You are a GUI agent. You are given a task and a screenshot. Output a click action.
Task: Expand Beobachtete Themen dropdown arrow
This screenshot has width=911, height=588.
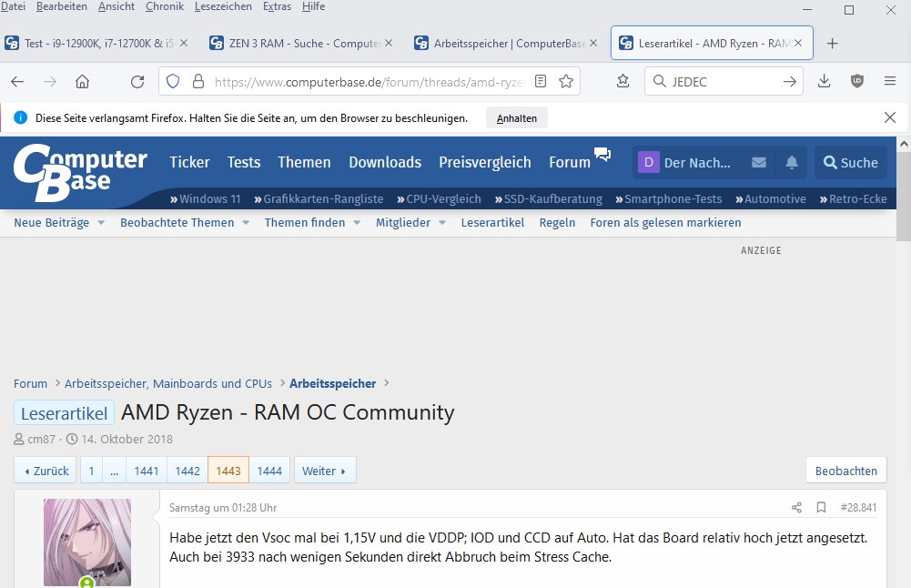[246, 222]
